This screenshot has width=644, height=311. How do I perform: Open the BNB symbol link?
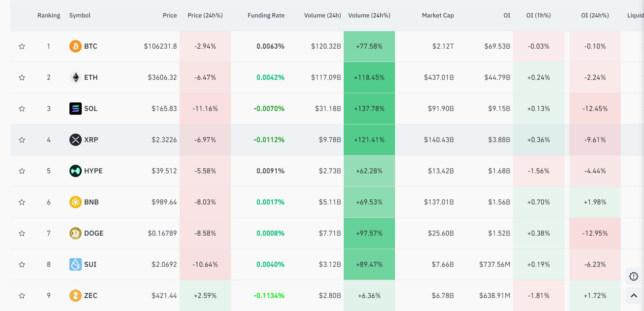[91, 202]
